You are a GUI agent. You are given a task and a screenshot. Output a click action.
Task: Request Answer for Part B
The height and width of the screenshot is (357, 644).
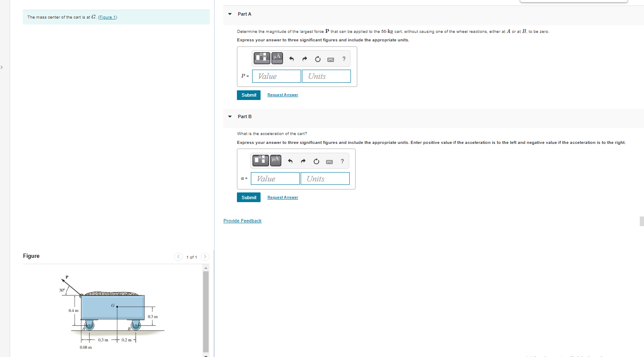(x=283, y=197)
